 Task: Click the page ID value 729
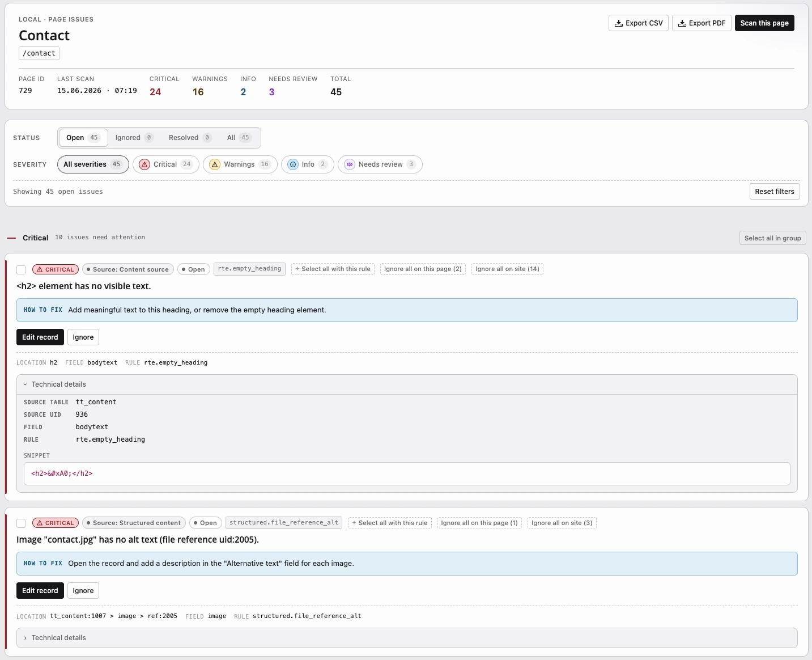[x=25, y=91]
